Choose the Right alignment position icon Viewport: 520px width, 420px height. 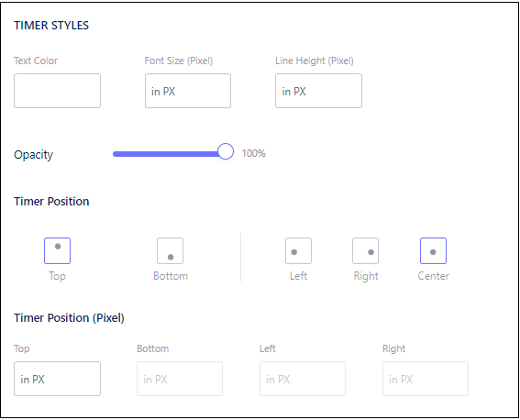click(365, 250)
